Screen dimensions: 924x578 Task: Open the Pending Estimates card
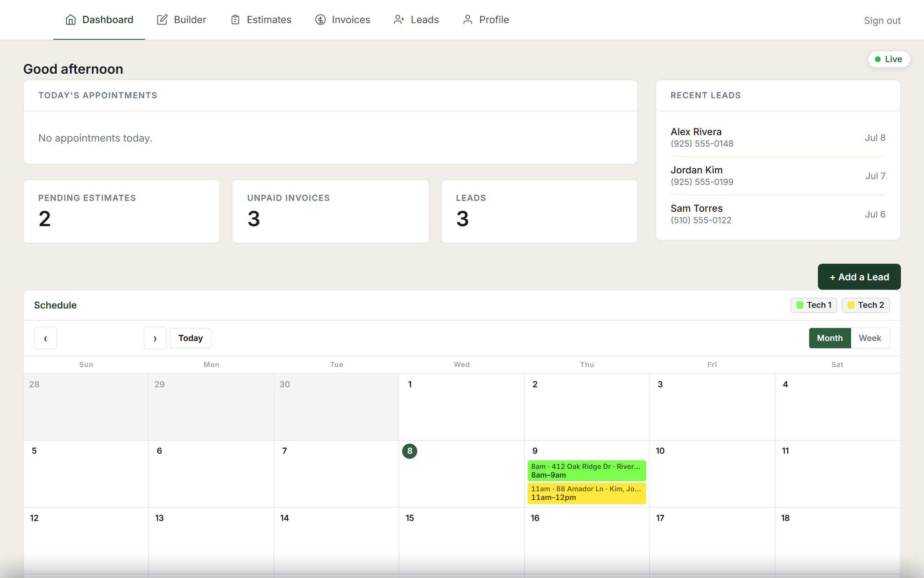click(x=122, y=211)
